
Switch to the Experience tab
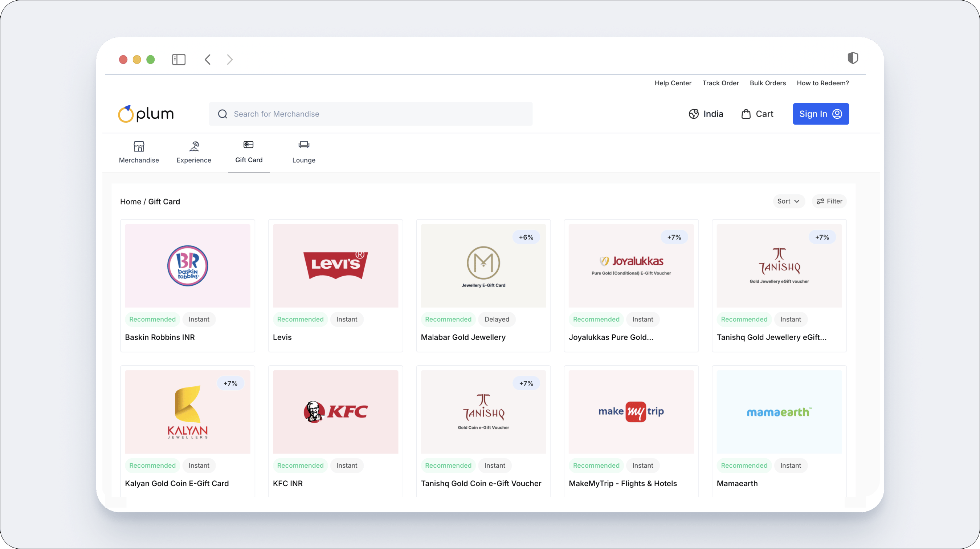click(x=194, y=152)
